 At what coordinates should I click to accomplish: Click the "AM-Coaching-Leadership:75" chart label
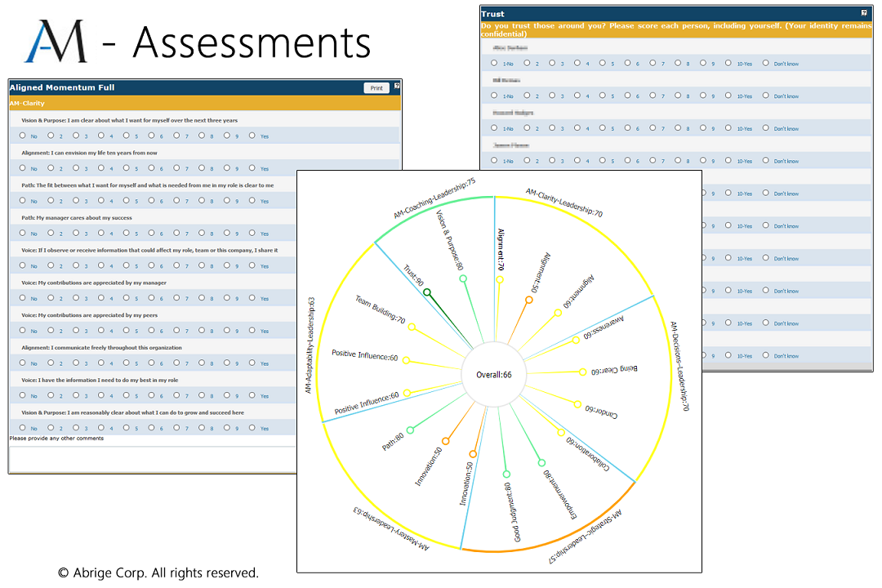[434, 198]
